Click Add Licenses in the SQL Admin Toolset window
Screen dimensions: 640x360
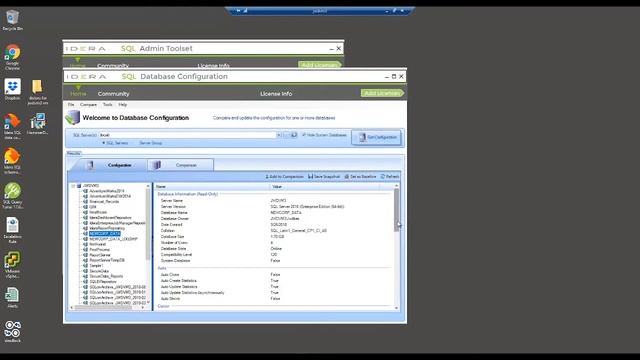319,64
